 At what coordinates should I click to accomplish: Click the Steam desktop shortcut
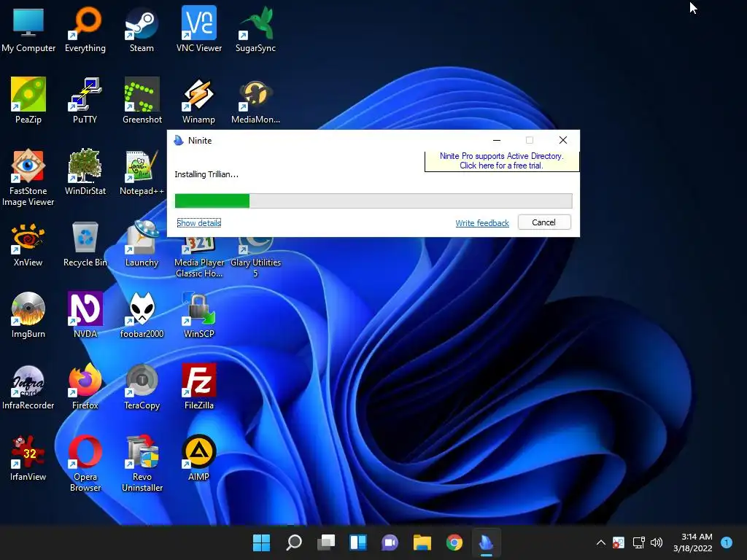142,29
